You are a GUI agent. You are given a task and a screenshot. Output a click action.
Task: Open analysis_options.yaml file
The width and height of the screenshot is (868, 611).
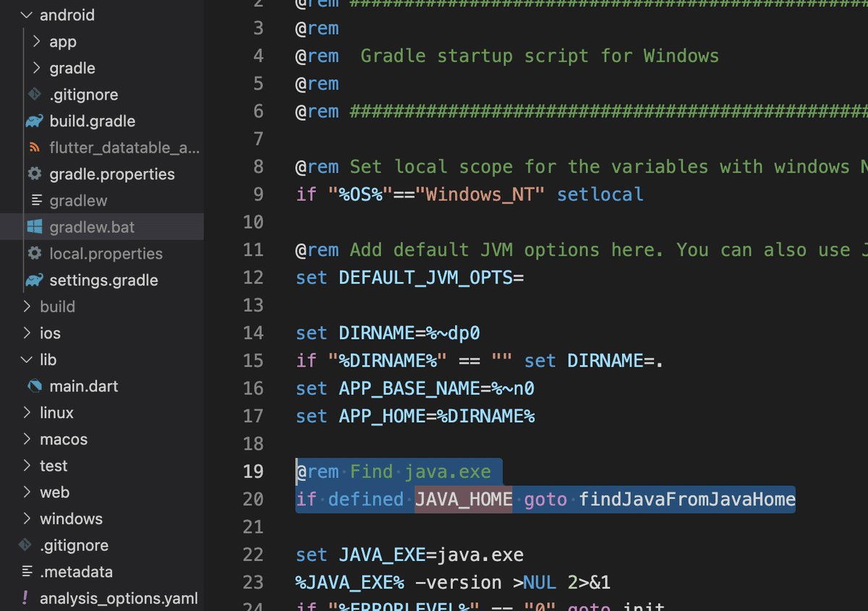point(119,599)
